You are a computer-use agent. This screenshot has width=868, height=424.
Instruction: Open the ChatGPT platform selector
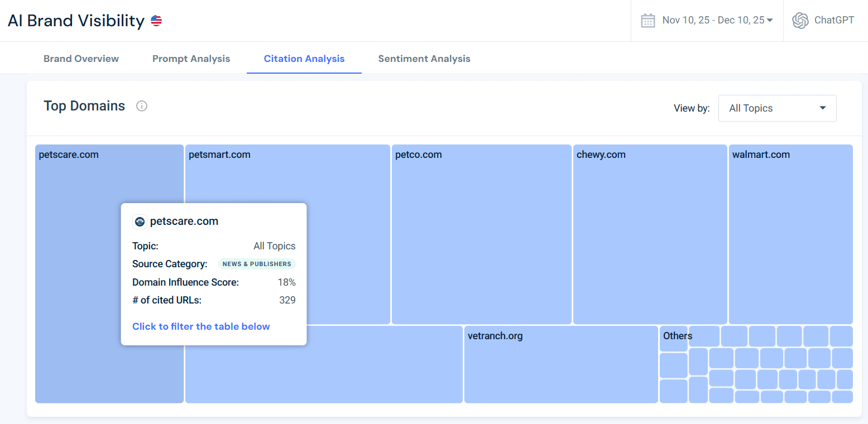pos(823,20)
